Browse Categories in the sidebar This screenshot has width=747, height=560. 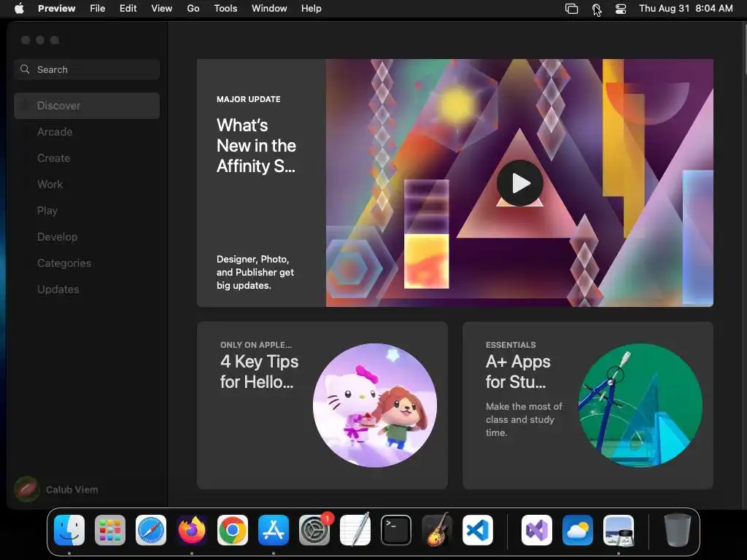coord(87,262)
